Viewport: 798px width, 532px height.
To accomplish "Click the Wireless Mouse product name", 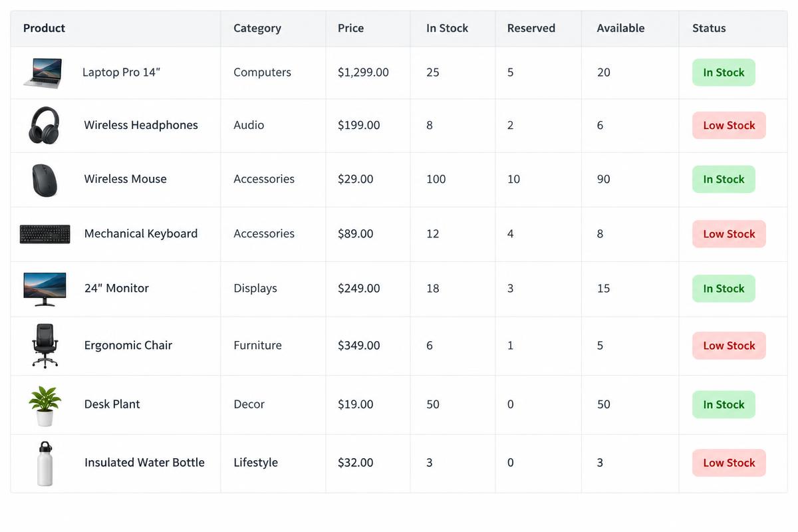I will tap(125, 179).
